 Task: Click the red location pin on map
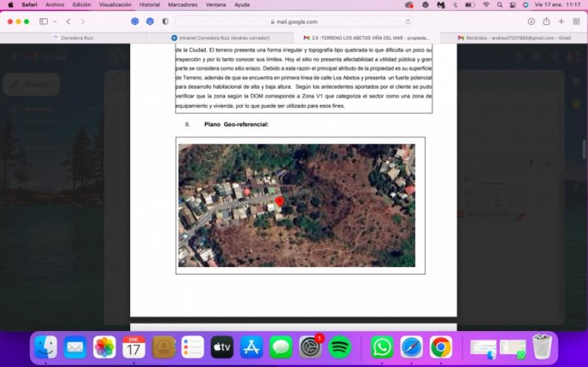tap(280, 201)
